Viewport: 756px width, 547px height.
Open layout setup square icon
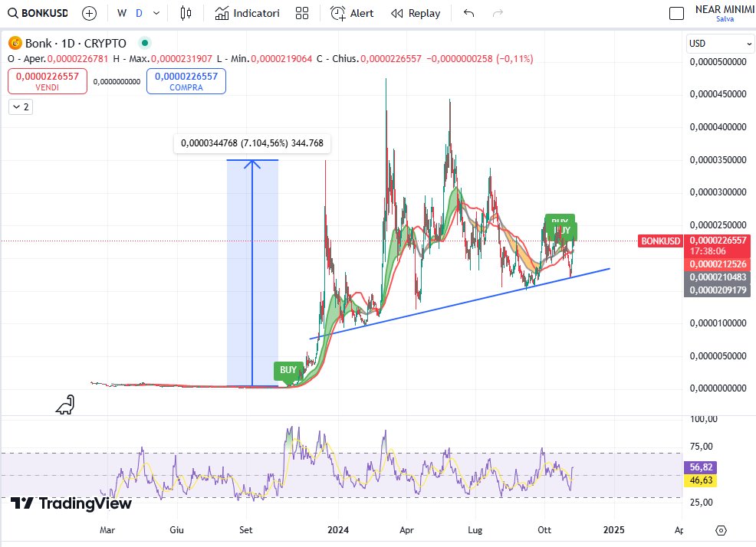pos(676,14)
